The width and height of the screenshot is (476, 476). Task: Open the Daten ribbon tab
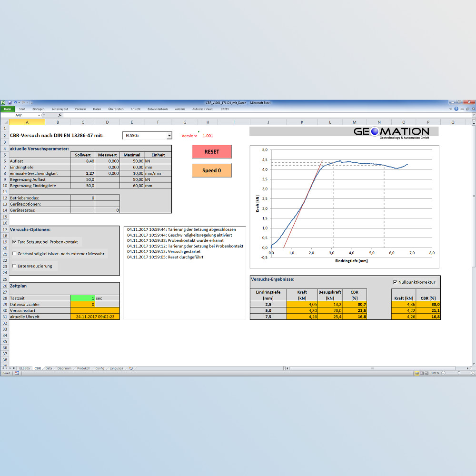[x=97, y=109]
